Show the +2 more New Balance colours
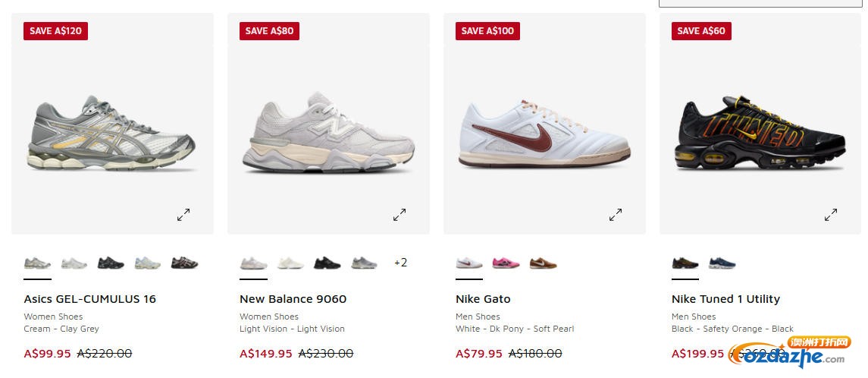 [x=400, y=263]
